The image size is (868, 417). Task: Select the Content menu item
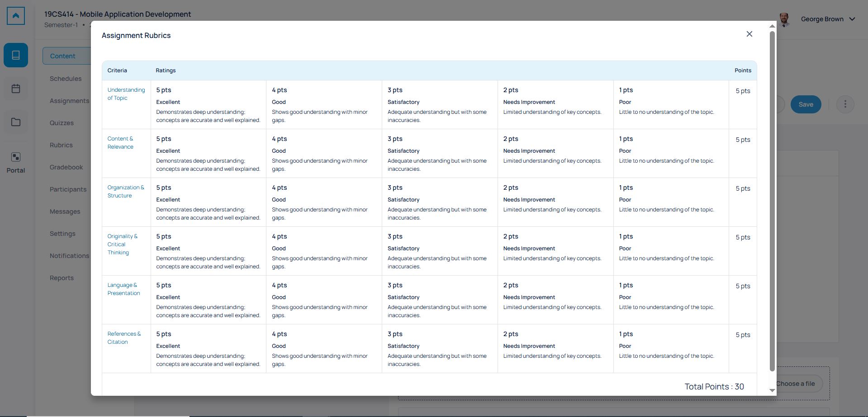pos(63,56)
